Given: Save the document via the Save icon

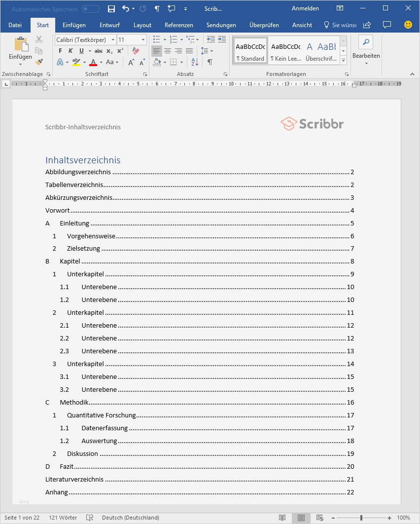Looking at the screenshot, I should tap(111, 8).
